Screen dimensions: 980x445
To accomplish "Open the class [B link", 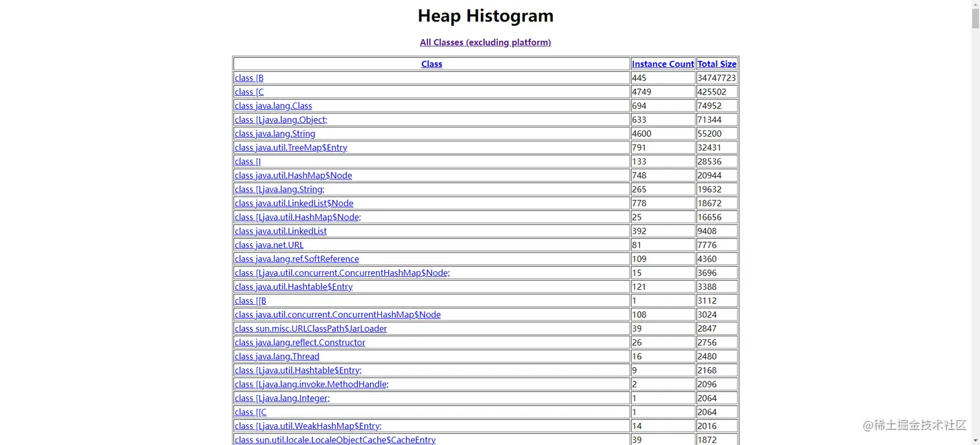I will pos(249,78).
